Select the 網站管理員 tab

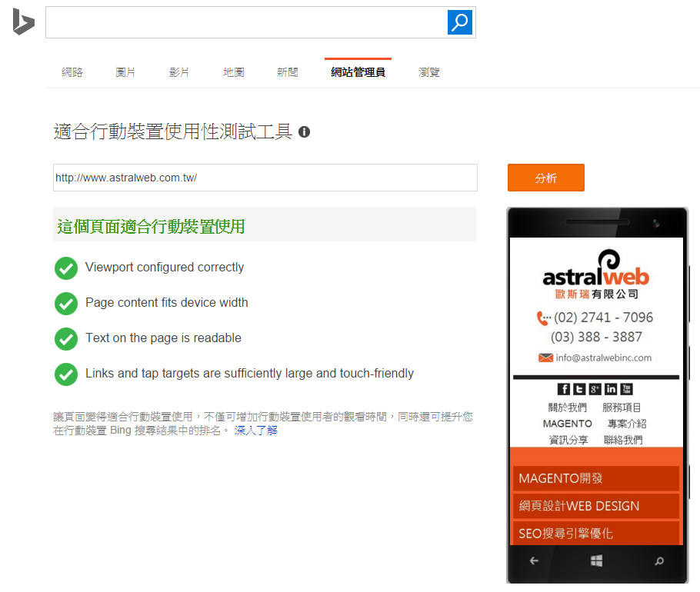click(358, 72)
